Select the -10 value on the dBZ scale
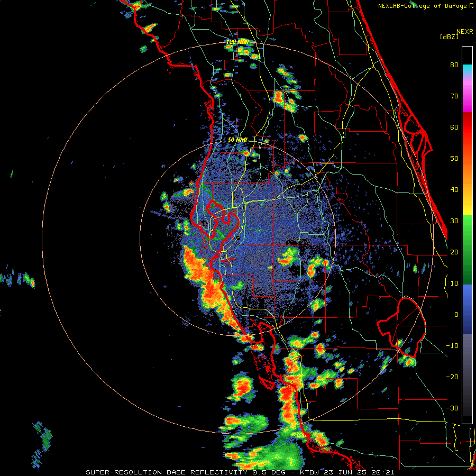Screen dimensions: 476x476 [452, 345]
